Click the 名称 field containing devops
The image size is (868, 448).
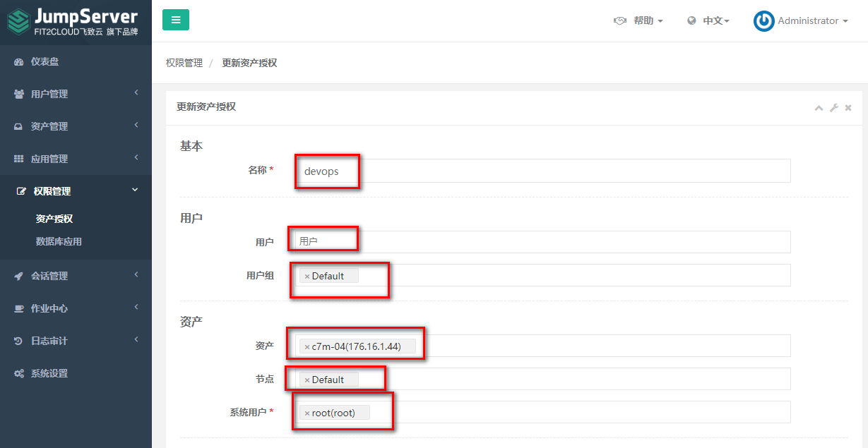pyautogui.click(x=543, y=171)
